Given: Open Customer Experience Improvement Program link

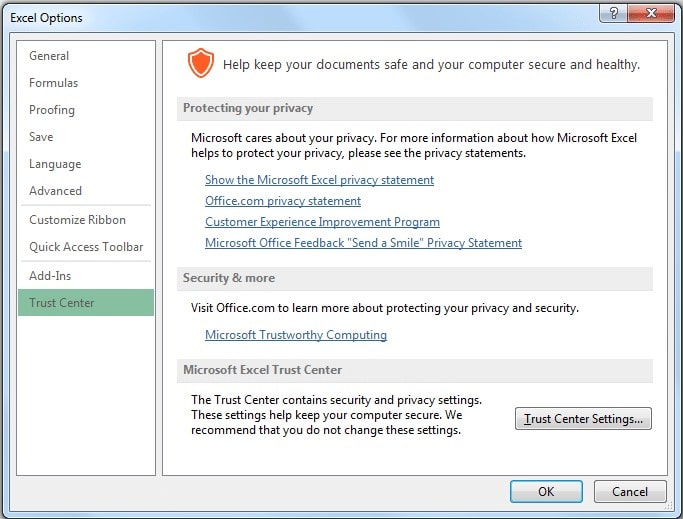Looking at the screenshot, I should [x=322, y=222].
